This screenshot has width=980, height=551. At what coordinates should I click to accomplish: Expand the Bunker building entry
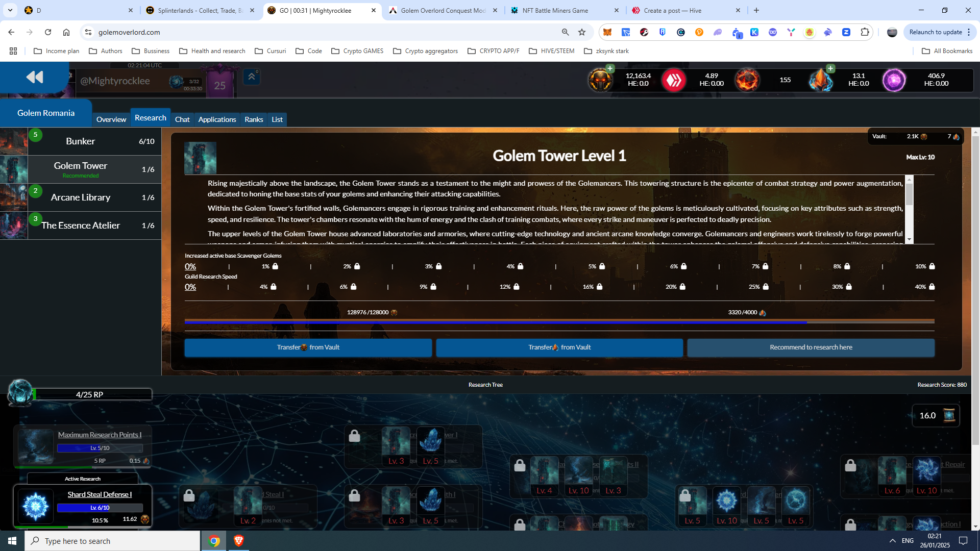click(x=81, y=141)
